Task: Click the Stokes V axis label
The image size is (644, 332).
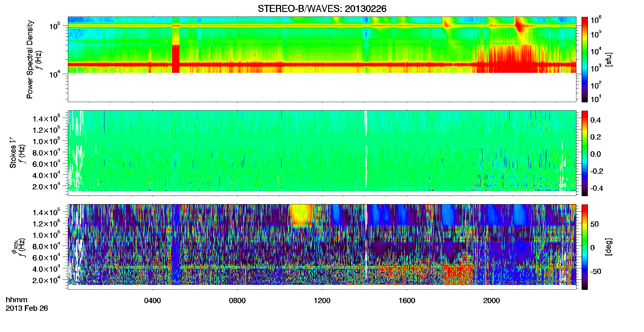Action: (x=13, y=153)
